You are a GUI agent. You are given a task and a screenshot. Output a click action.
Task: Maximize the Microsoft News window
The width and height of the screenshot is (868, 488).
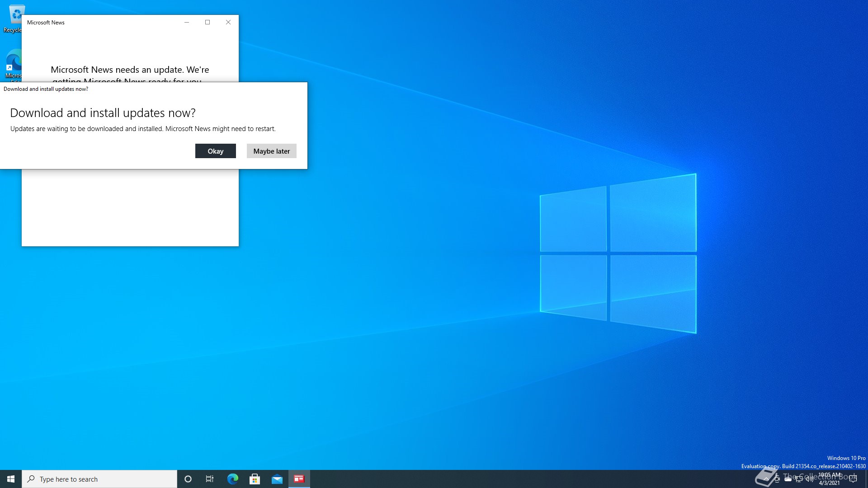[208, 22]
